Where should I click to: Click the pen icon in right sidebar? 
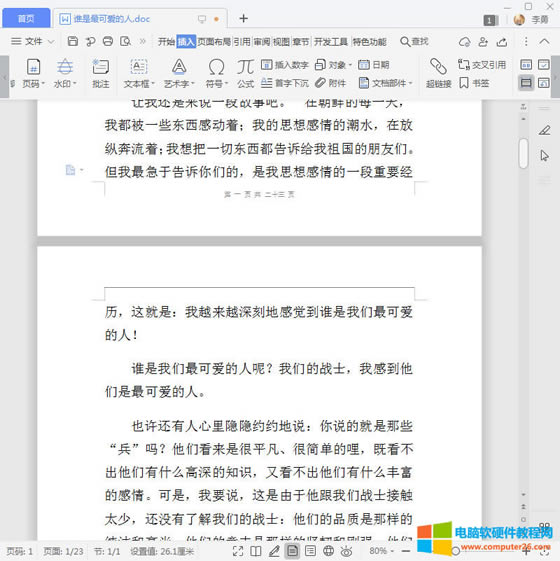pyautogui.click(x=544, y=131)
